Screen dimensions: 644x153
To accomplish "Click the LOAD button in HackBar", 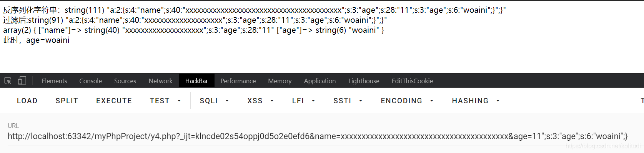I will [27, 101].
